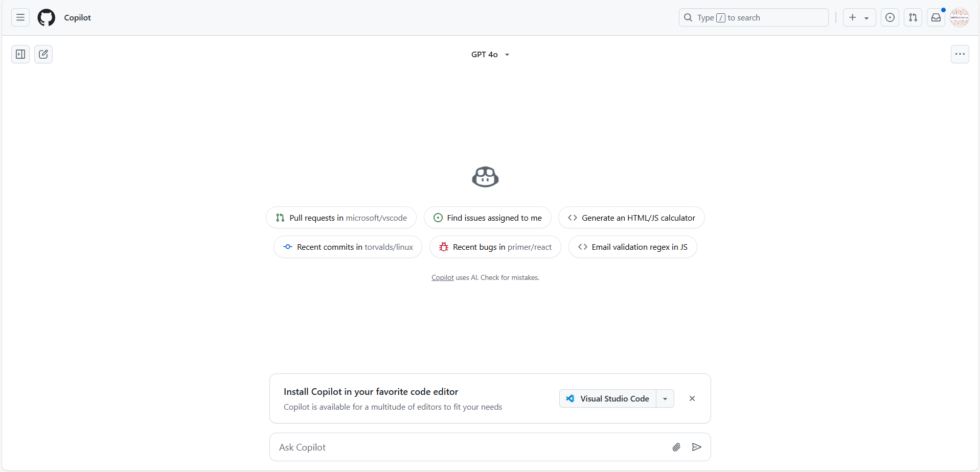Check your notifications inbox

click(936, 17)
